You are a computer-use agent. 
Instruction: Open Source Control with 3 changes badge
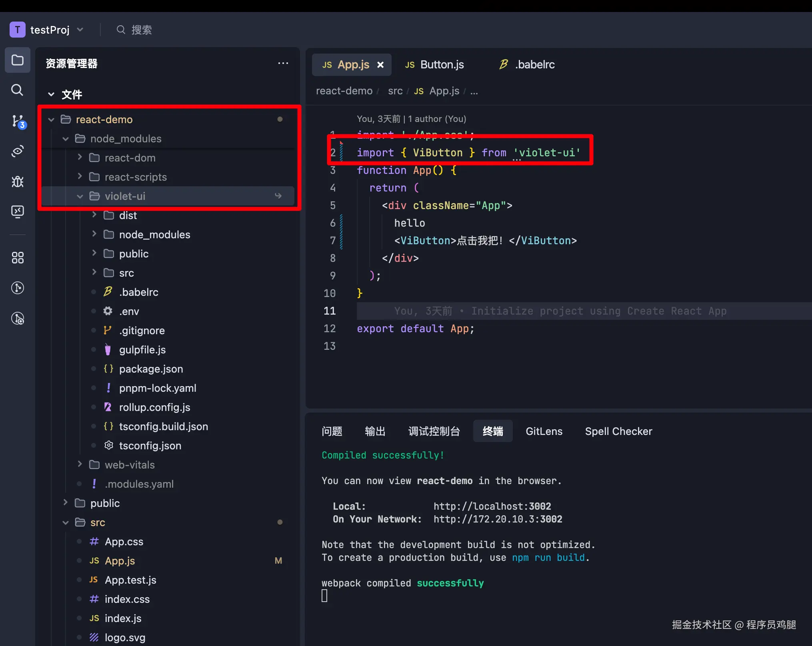pos(18,121)
